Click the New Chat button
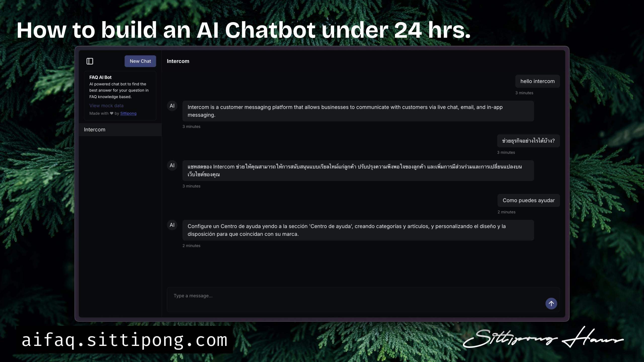 point(140,61)
